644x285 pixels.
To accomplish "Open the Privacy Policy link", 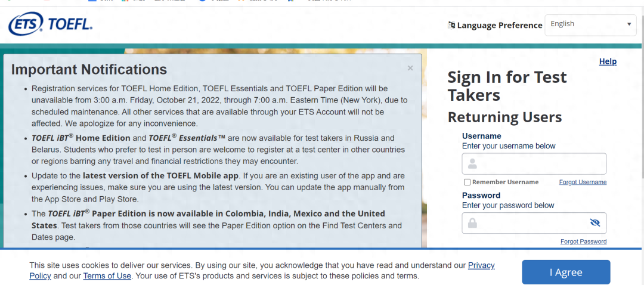I will coord(481,265).
